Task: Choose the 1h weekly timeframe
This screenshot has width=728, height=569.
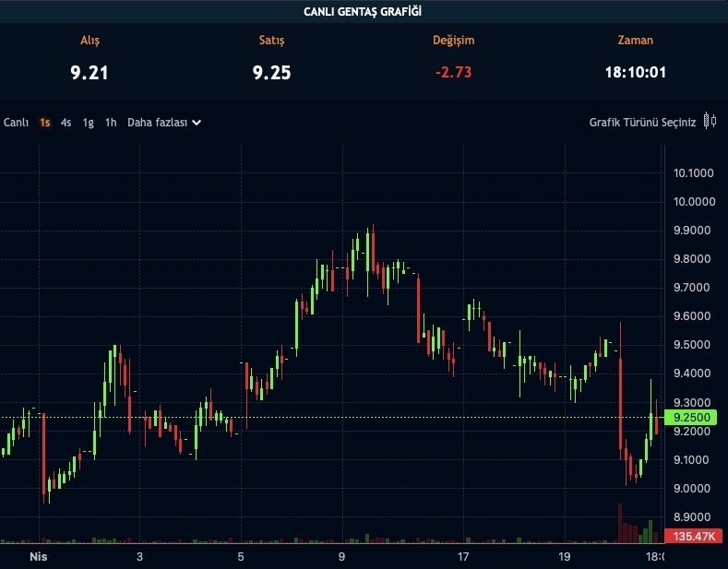Action: [x=111, y=123]
